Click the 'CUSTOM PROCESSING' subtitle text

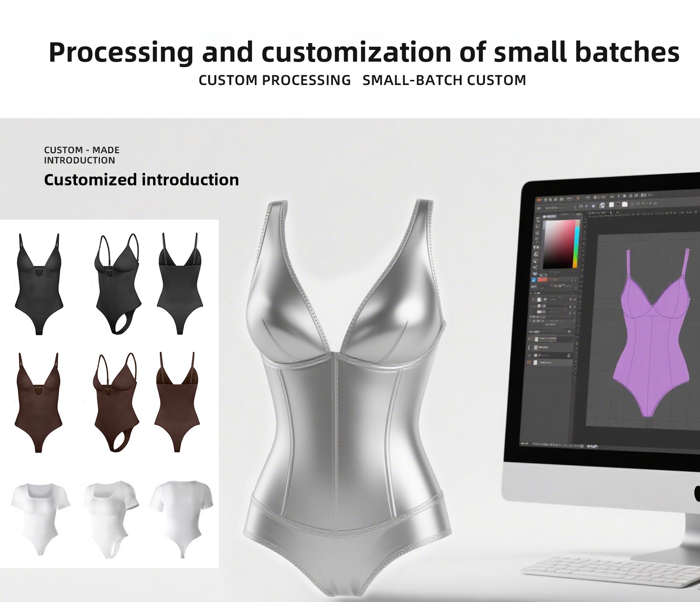click(275, 80)
